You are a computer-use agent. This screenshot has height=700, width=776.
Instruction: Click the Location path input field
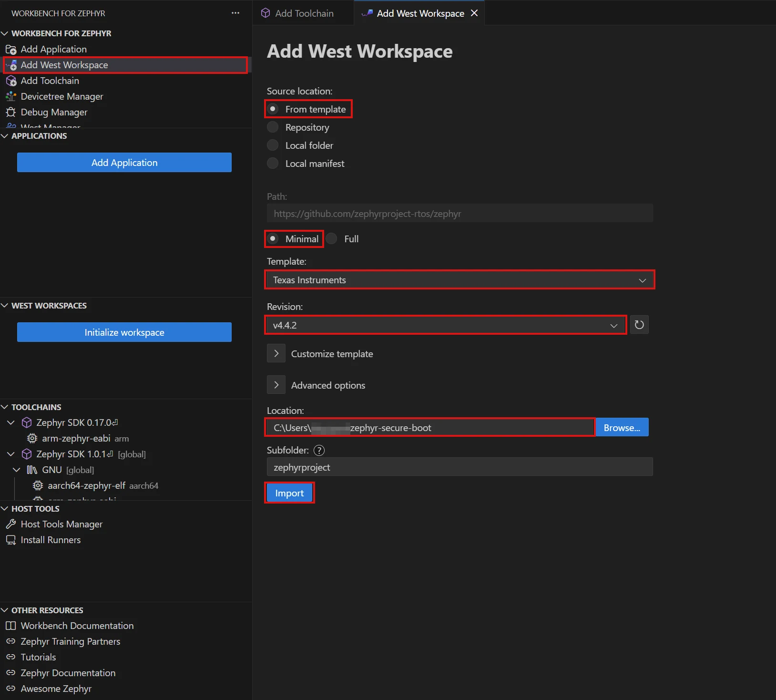point(430,428)
